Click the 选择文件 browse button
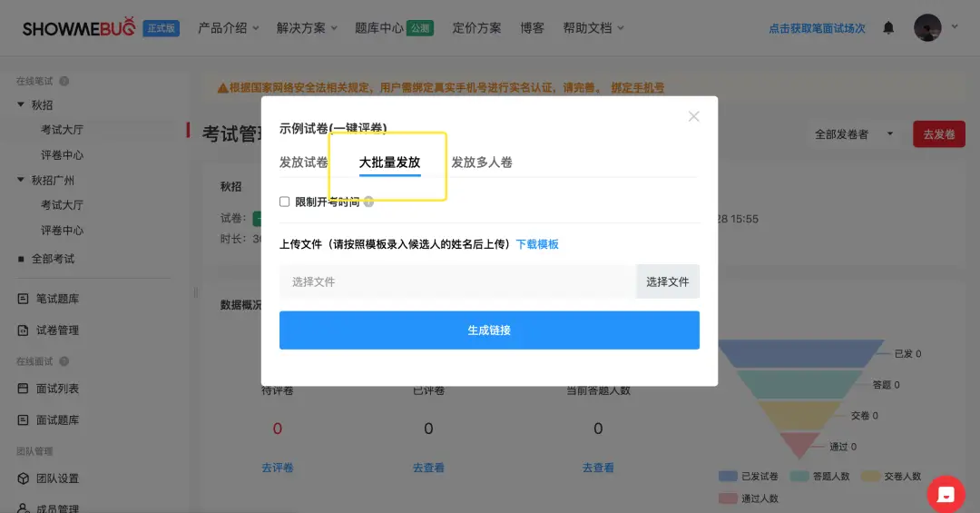This screenshot has width=980, height=513. click(x=668, y=281)
